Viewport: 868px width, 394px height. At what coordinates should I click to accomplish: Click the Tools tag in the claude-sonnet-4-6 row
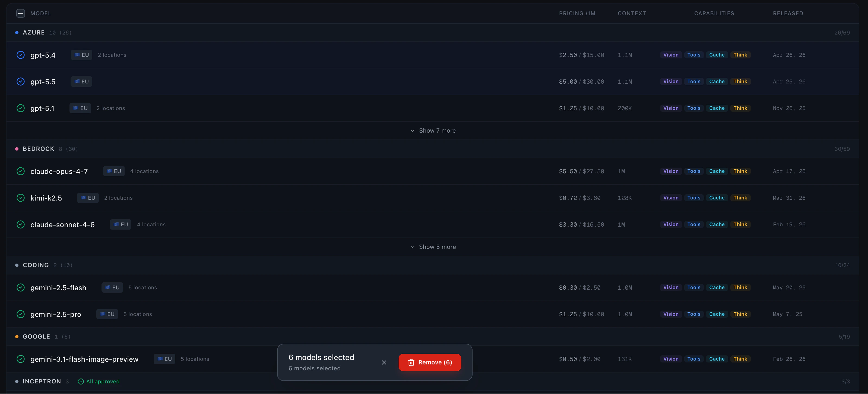tap(694, 225)
